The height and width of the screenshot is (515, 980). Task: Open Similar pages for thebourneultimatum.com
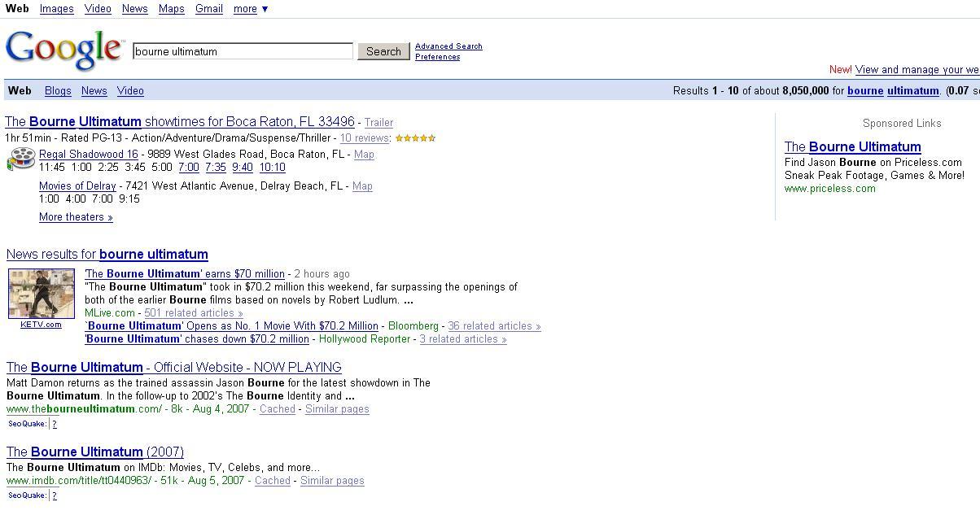(x=337, y=409)
